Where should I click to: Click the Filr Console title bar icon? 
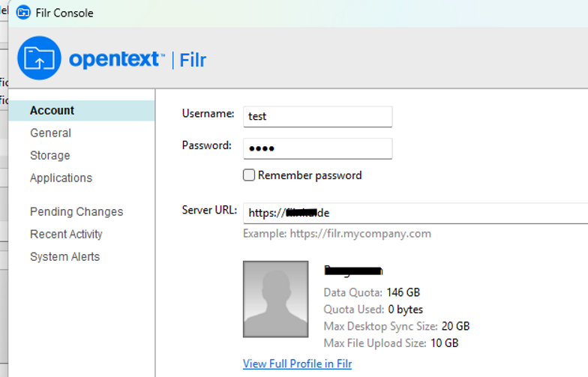coord(23,13)
